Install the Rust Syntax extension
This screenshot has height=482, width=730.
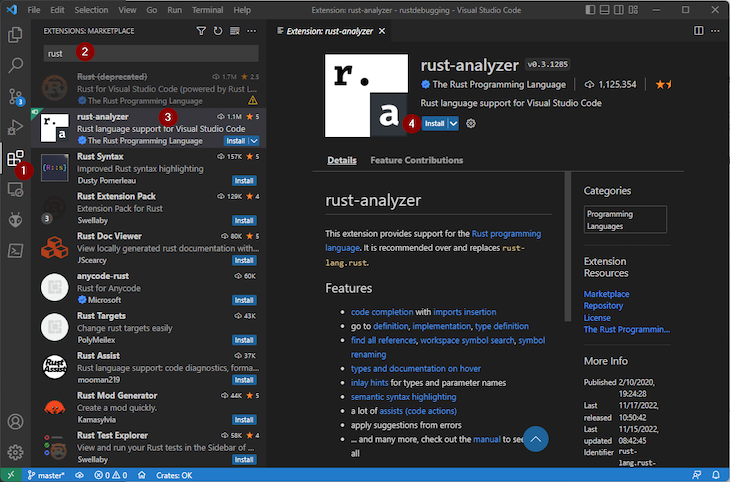pos(244,181)
